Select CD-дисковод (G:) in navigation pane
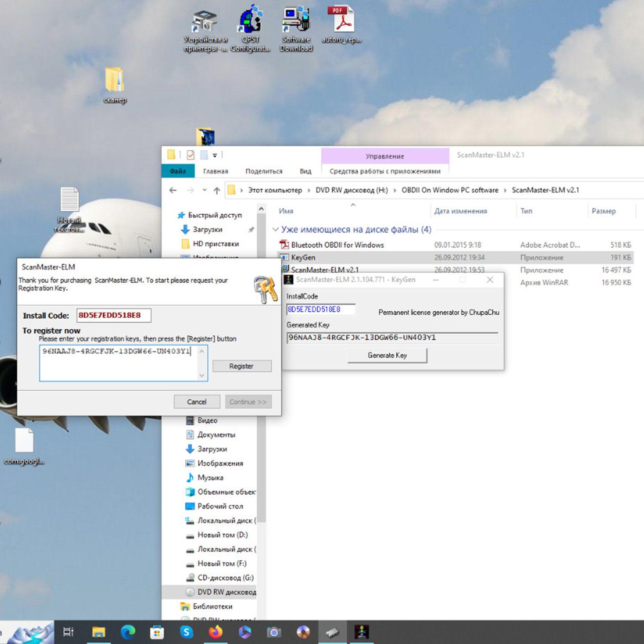 pyautogui.click(x=220, y=578)
